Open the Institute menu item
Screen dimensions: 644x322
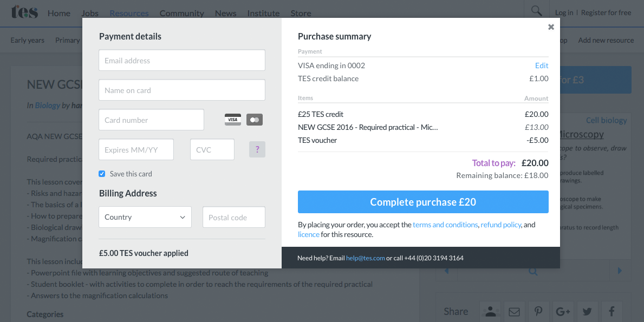click(263, 13)
